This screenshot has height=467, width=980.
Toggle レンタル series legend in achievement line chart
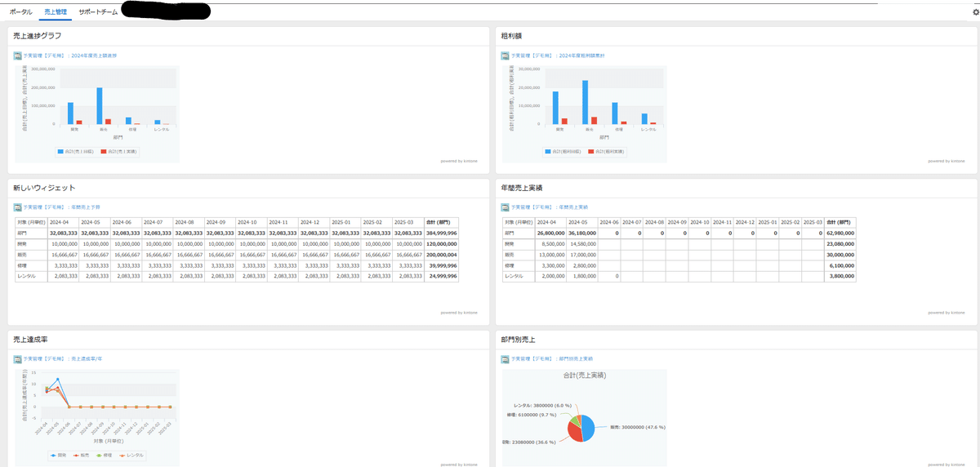pyautogui.click(x=131, y=455)
